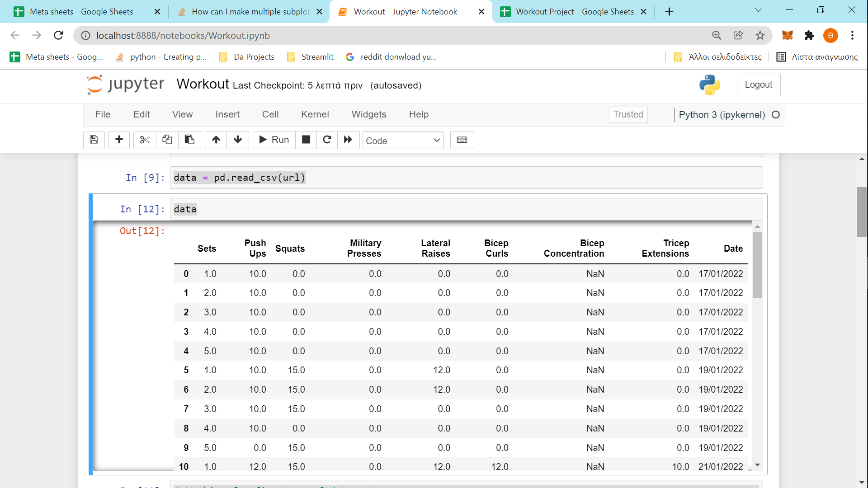Go back in browser history
This screenshot has width=868, height=488.
[x=15, y=35]
